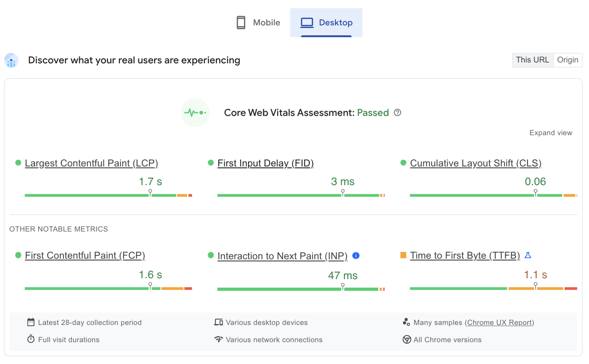The height and width of the screenshot is (364, 589).
Task: Click the stopwatch icon for full visit durations
Action: coord(31,340)
